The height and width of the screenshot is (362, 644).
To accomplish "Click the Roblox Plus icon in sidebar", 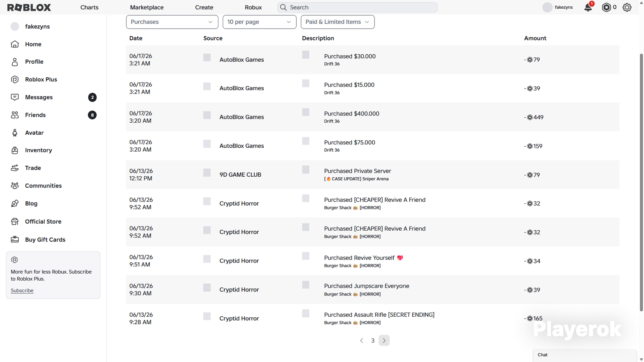I will pyautogui.click(x=15, y=80).
